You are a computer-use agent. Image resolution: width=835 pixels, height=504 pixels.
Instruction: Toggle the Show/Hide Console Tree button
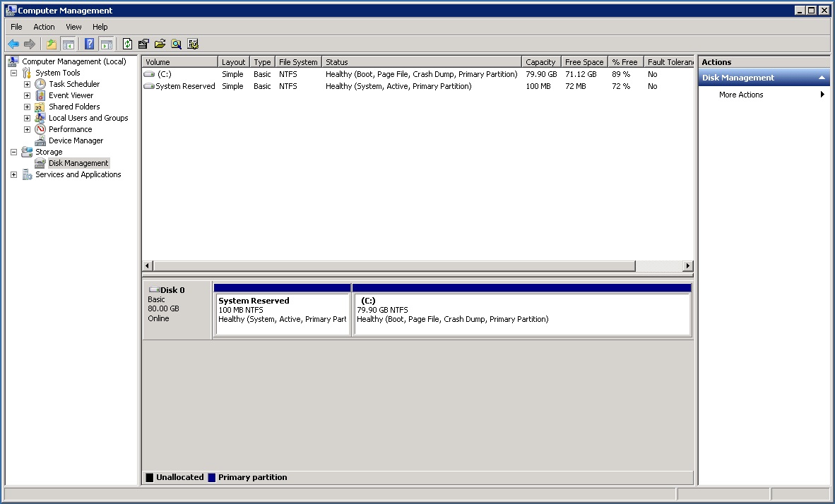[69, 44]
